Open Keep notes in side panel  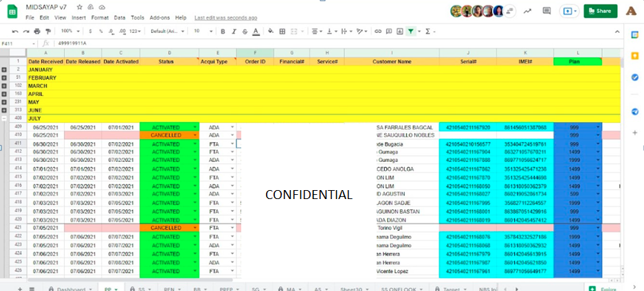[x=634, y=56]
